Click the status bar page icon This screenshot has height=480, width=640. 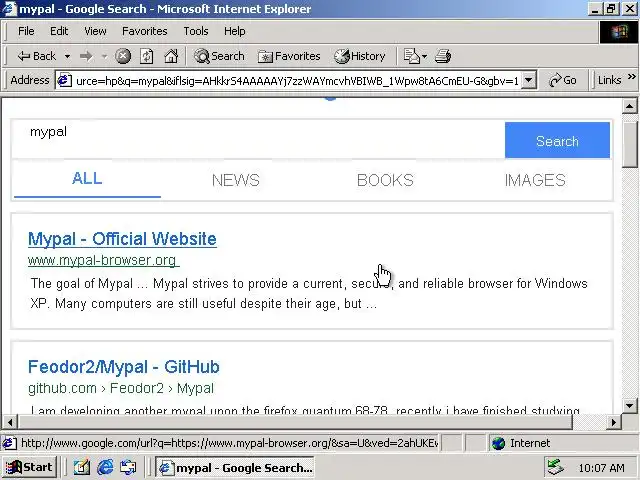[x=10, y=443]
